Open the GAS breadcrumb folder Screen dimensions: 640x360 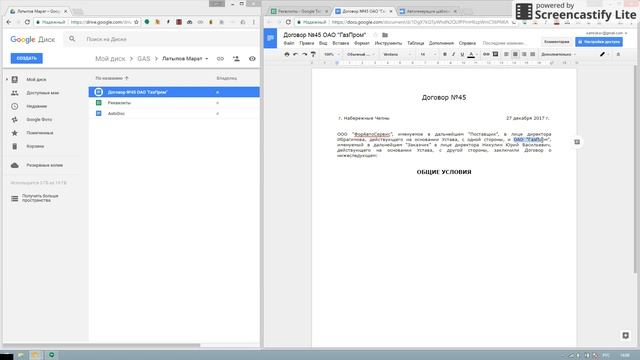point(144,59)
